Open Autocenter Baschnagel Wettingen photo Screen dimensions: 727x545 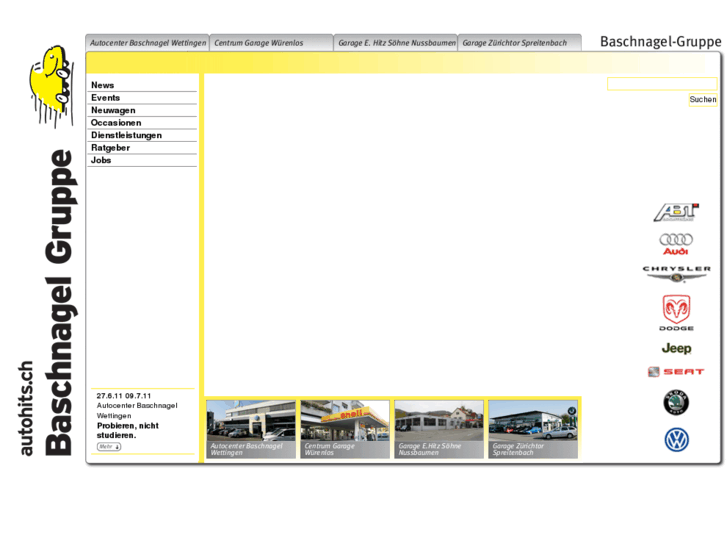(251, 430)
